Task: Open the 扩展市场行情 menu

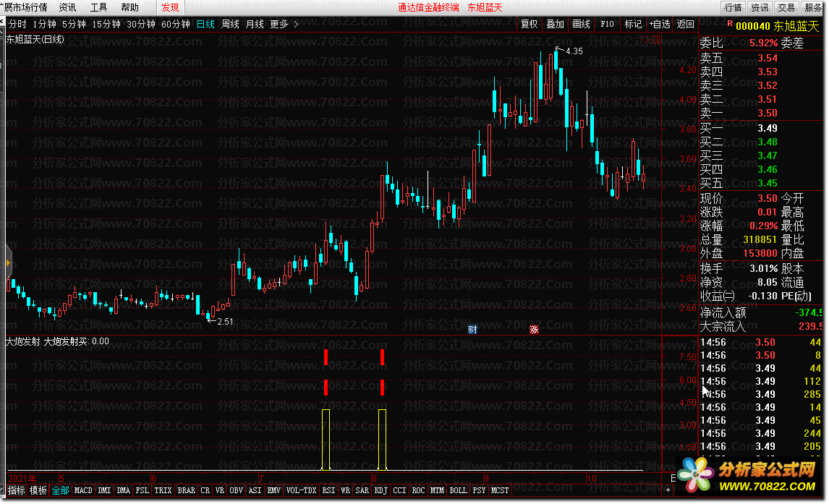Action: pyautogui.click(x=25, y=7)
